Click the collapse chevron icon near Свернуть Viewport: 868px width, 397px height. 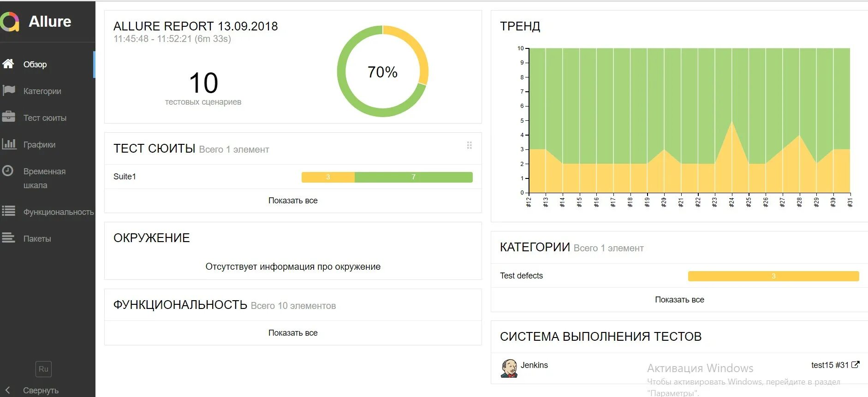point(7,390)
